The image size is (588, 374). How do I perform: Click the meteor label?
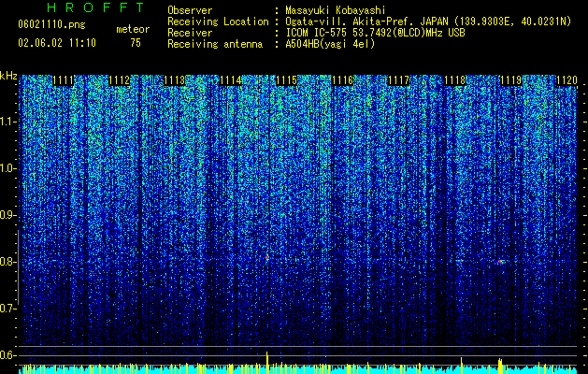tap(133, 29)
